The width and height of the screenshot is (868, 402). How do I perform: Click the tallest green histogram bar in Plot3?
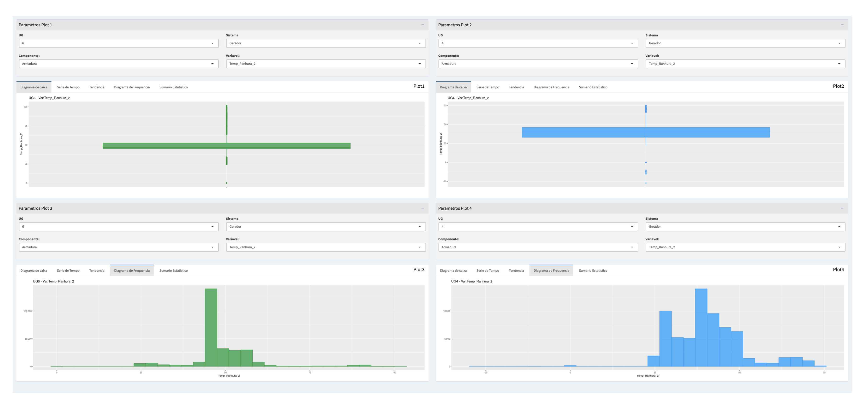[x=211, y=327]
